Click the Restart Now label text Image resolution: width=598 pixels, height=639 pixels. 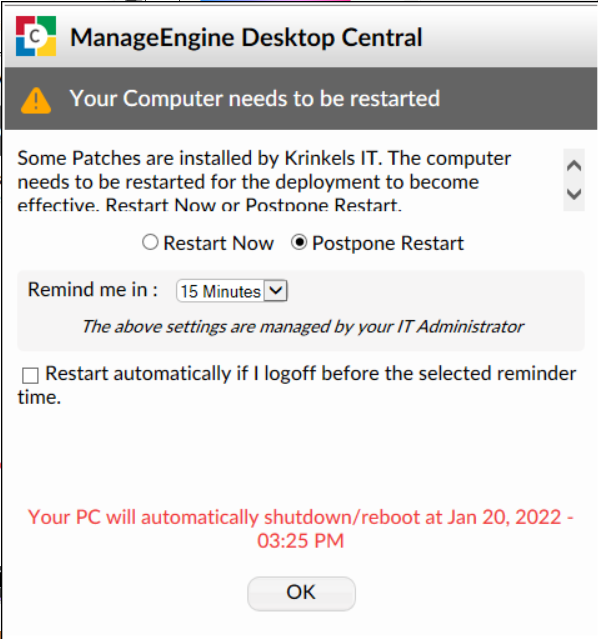(x=218, y=243)
